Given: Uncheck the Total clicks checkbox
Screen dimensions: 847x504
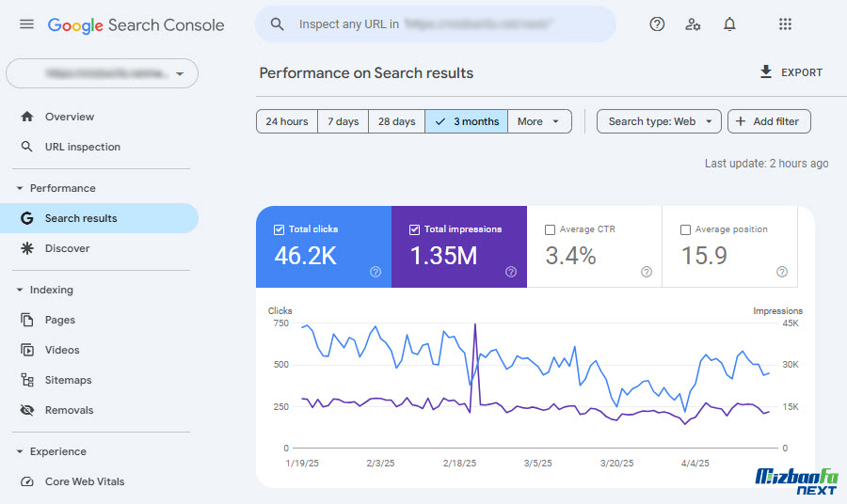Looking at the screenshot, I should click(279, 229).
